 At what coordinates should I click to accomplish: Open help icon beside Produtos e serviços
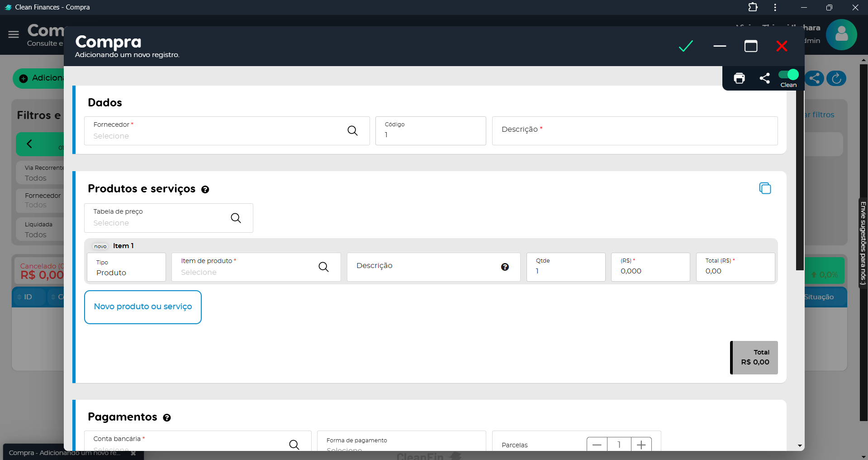[x=205, y=190]
